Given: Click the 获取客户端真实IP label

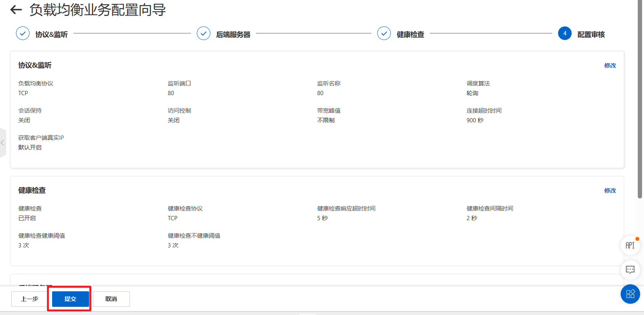Looking at the screenshot, I should pos(41,138).
